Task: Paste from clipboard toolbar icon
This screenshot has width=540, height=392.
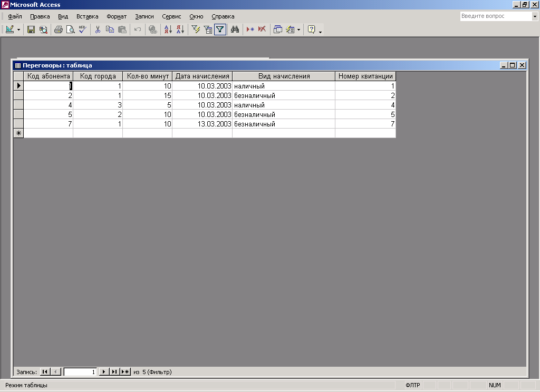Action: coord(122,30)
